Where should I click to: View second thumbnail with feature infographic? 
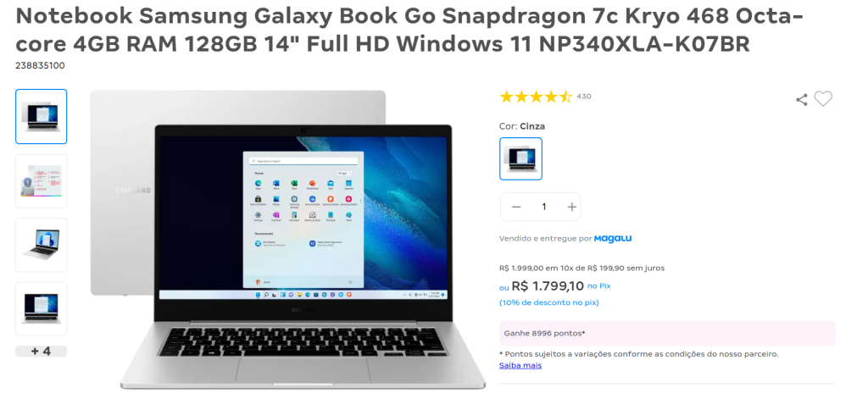tap(42, 181)
